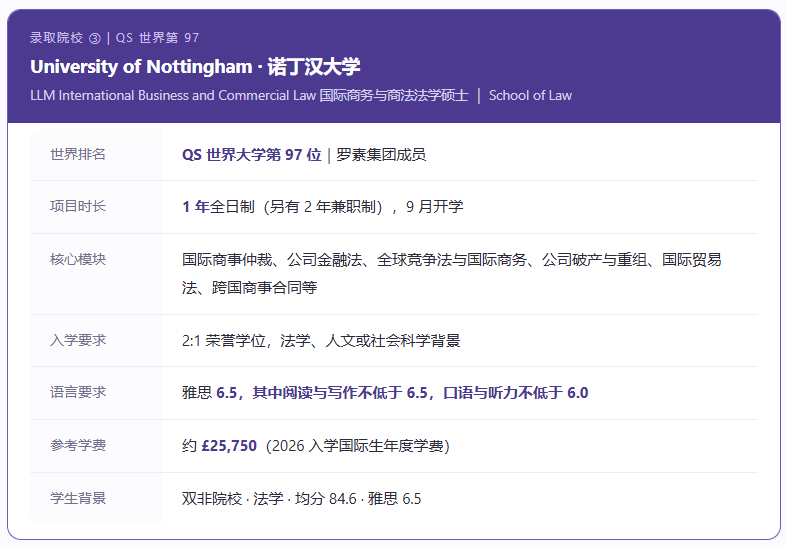
Task: Click the core modules text starting '国际商事仲裁'
Action: (x=452, y=273)
